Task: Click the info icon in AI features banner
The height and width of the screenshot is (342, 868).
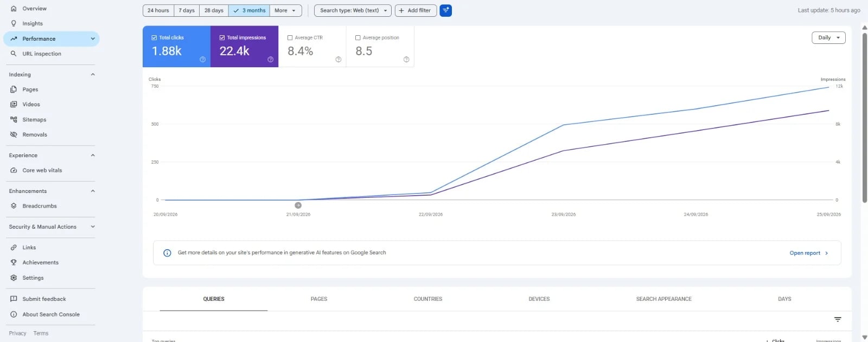Action: [x=167, y=253]
